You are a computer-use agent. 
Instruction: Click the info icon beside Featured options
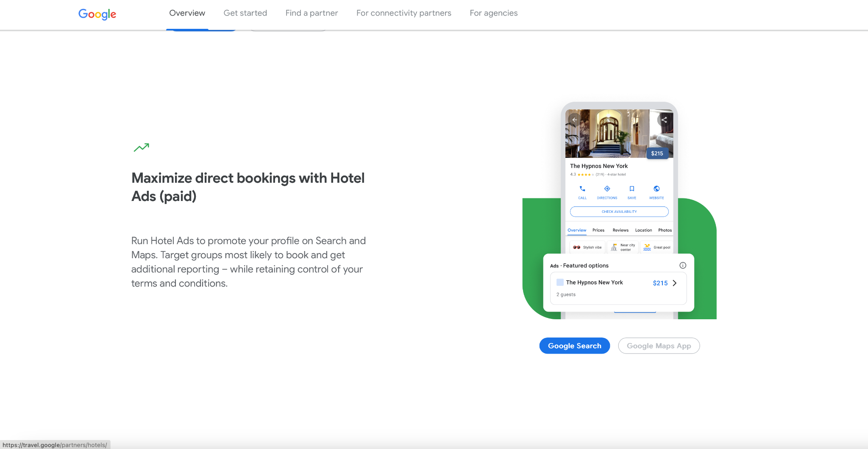pos(682,265)
